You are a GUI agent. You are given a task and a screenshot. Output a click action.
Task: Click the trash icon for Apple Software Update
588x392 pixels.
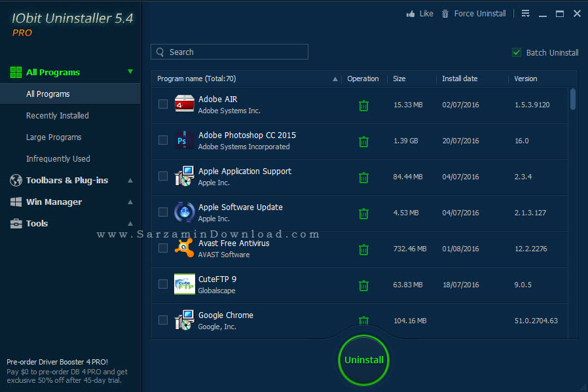pos(363,213)
